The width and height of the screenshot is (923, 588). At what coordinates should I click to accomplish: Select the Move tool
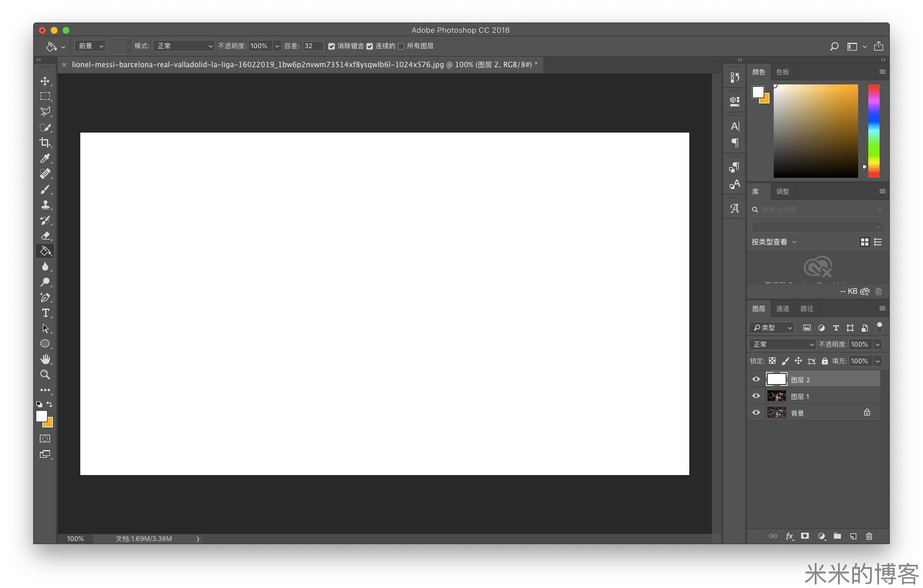coord(45,81)
